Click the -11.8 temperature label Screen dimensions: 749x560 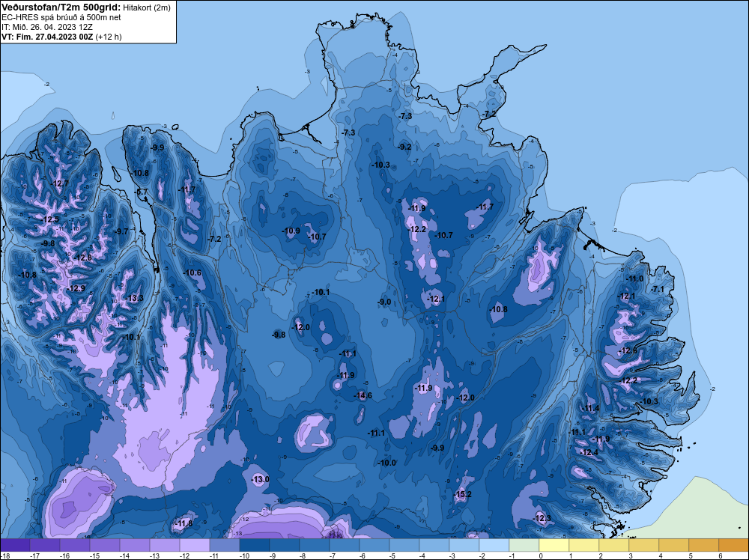point(184,523)
